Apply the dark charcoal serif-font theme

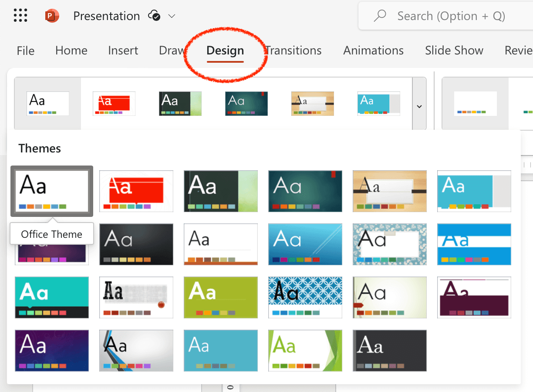[x=390, y=351]
